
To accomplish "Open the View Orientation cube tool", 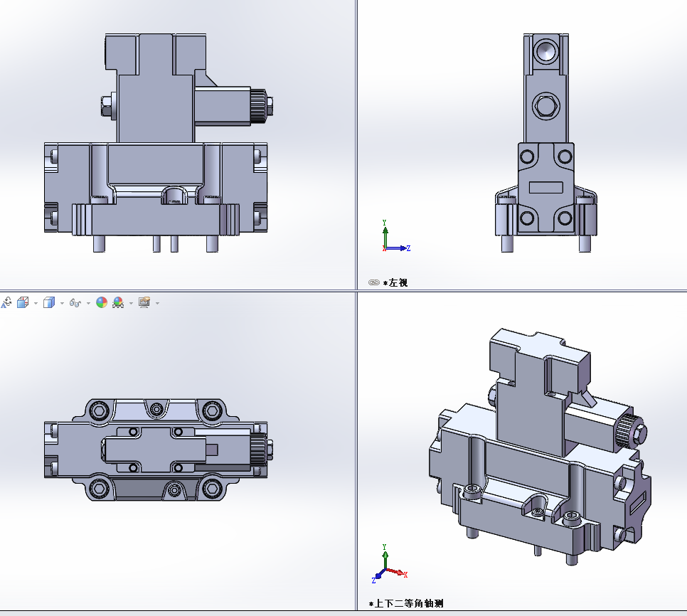I will point(22,302).
